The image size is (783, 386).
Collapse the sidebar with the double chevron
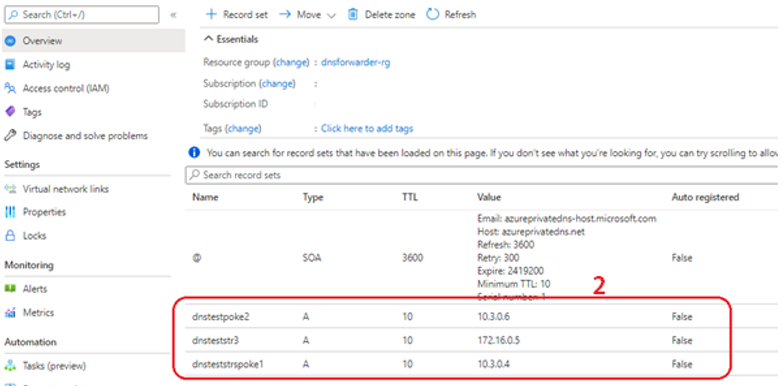(173, 15)
